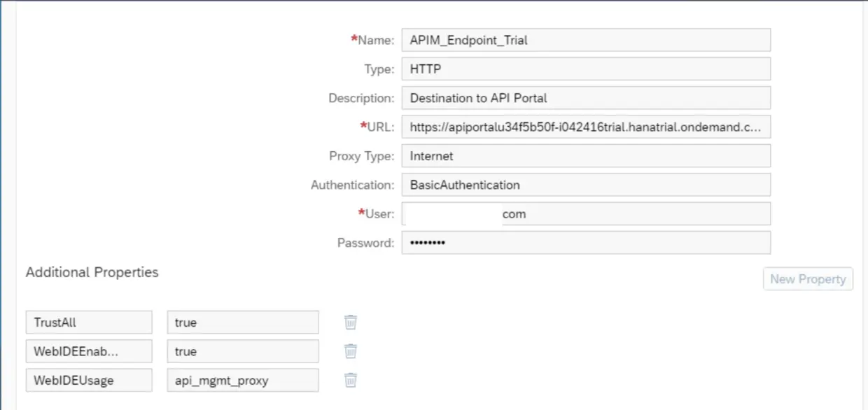
Task: Click the WebIDEUsage property name field
Action: pos(89,381)
